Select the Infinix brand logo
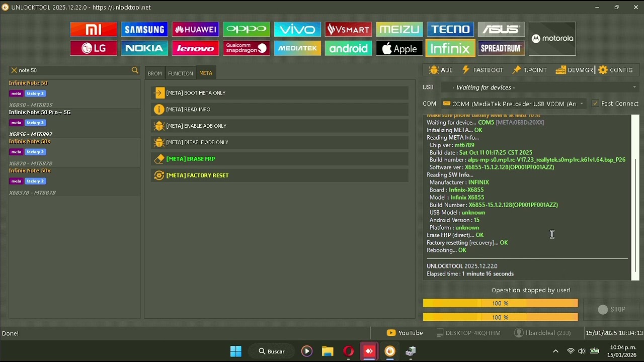This screenshot has width=644, height=362. click(450, 48)
